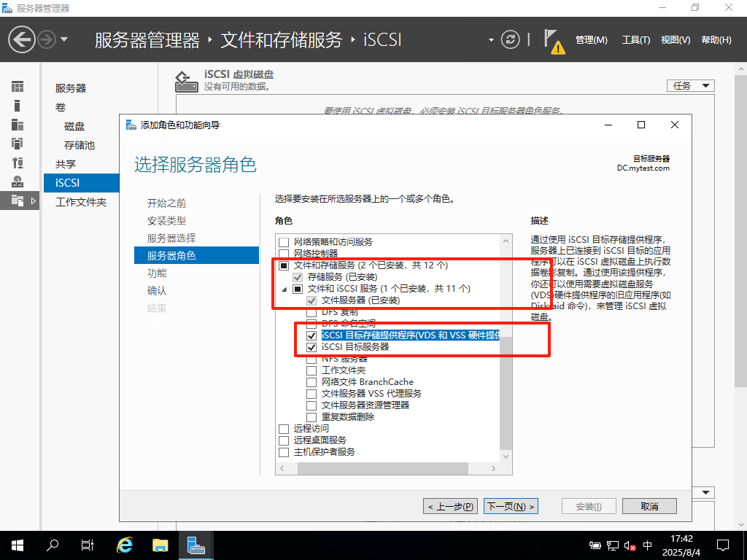
Task: Open Task View on taskbar
Action: click(x=88, y=545)
